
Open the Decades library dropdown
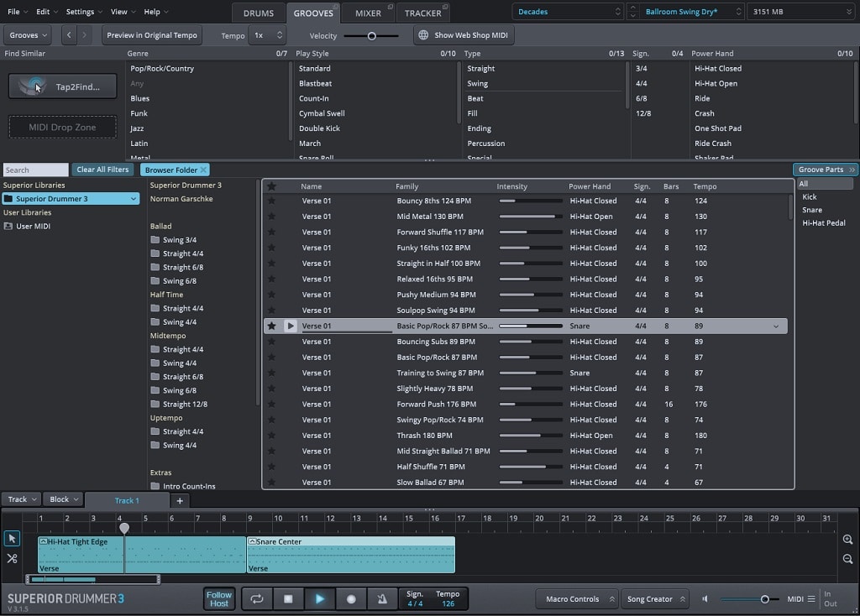(569, 12)
